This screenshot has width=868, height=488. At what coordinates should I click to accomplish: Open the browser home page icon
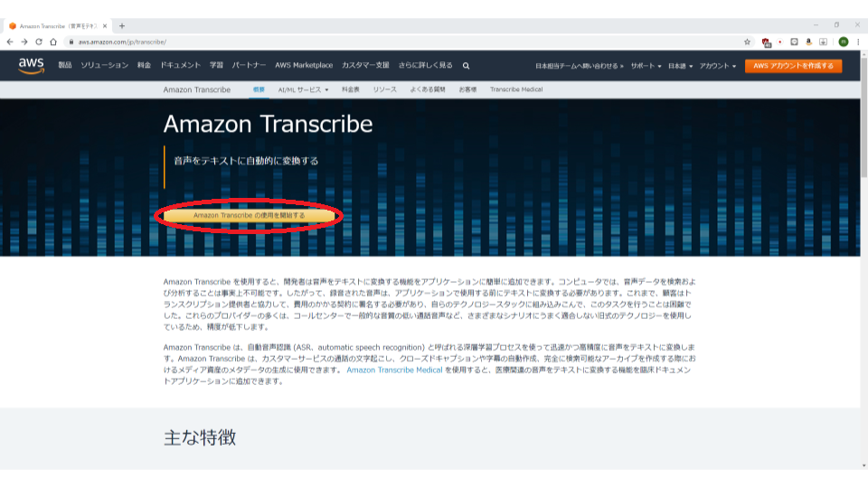(x=53, y=42)
